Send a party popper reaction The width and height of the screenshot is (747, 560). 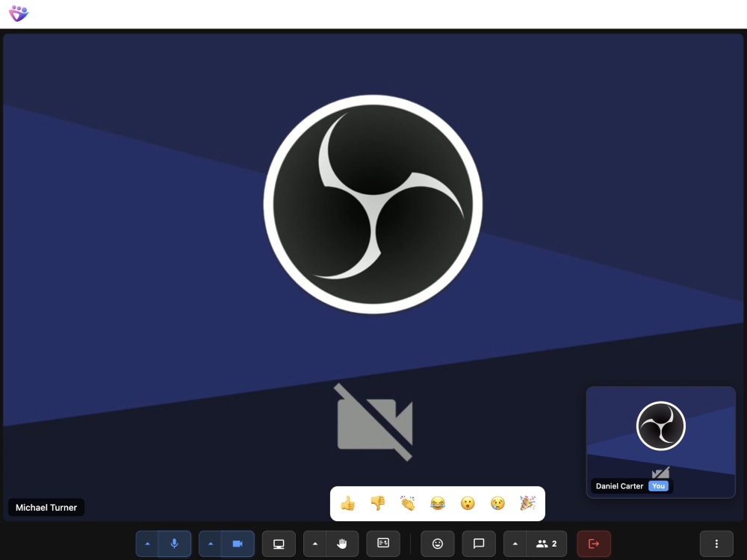(x=527, y=503)
